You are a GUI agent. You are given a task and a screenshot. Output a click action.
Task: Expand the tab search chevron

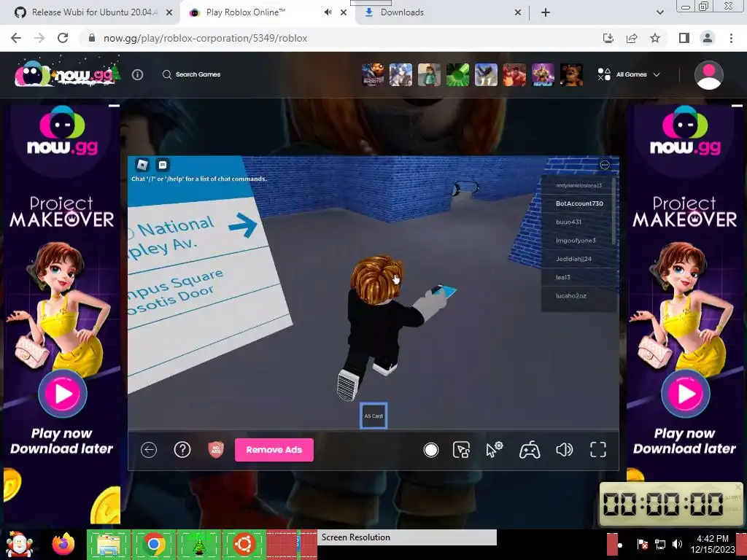(659, 12)
